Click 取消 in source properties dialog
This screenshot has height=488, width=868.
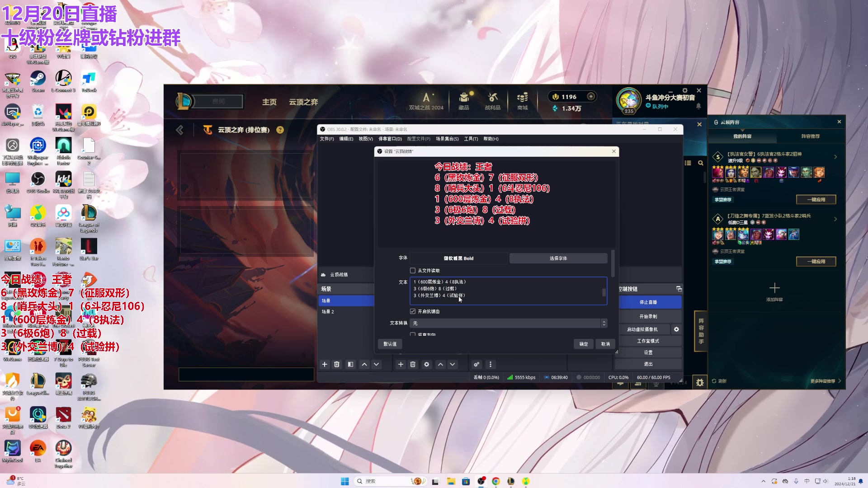(x=605, y=344)
